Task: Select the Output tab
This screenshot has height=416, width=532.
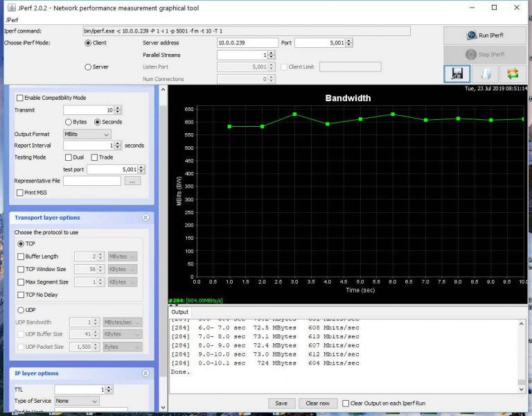Action: point(179,312)
